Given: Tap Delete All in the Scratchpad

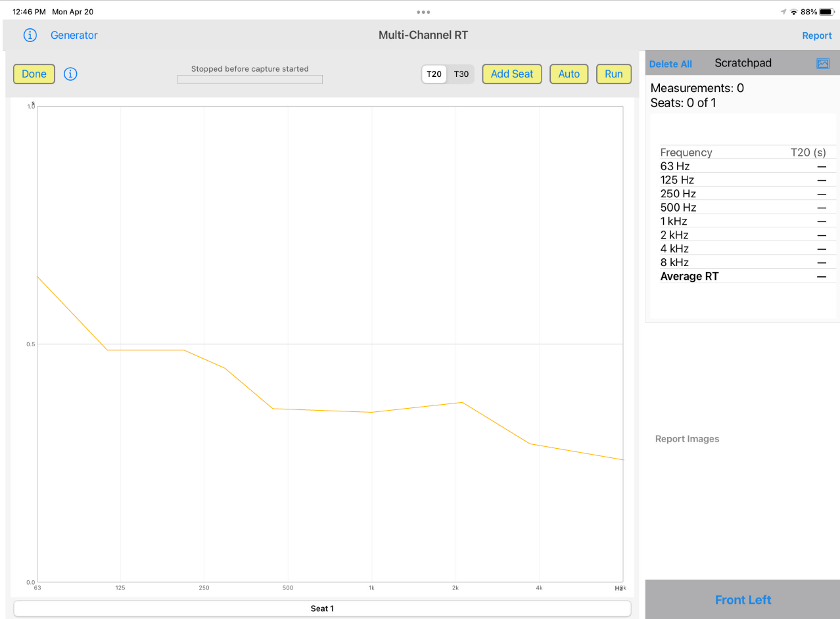Looking at the screenshot, I should (670, 64).
